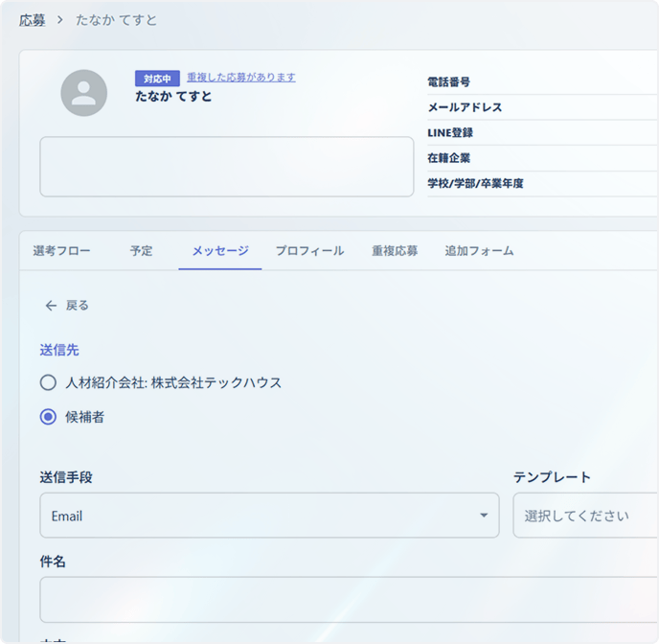Open the 予定 tab
Viewport: 659px width, 644px height.
point(141,251)
